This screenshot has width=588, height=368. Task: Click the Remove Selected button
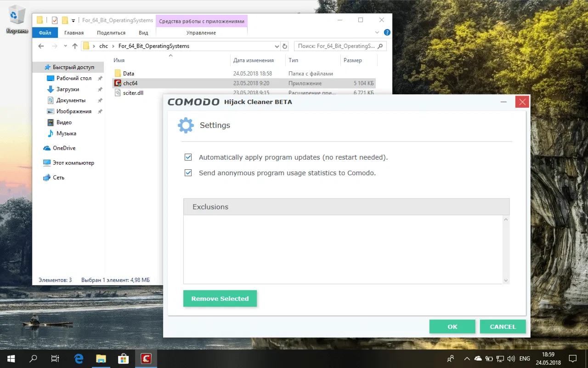(x=220, y=299)
